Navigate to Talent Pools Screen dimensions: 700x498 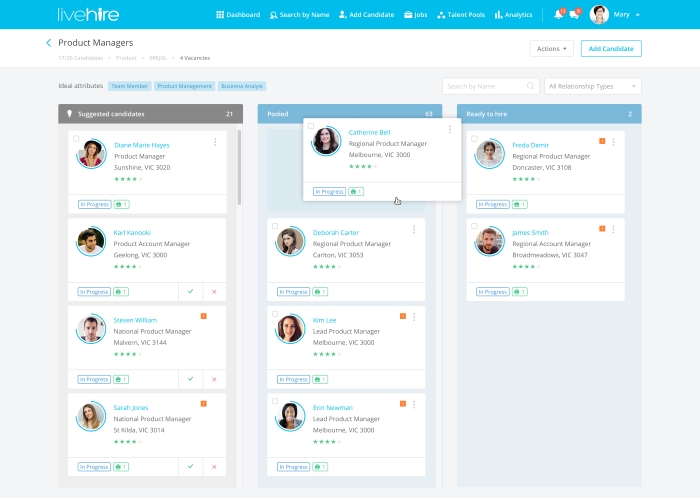pos(460,15)
